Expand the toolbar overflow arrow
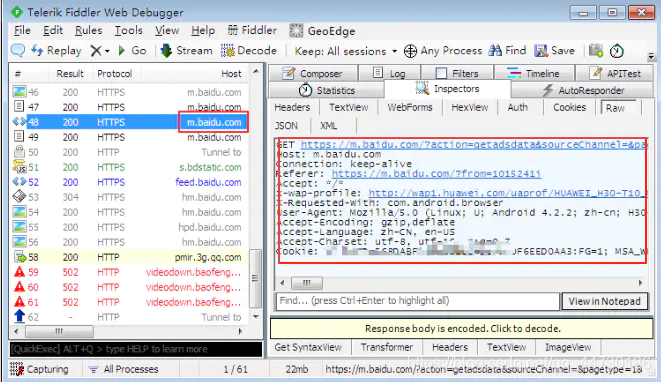The width and height of the screenshot is (661, 382). pyautogui.click(x=651, y=56)
